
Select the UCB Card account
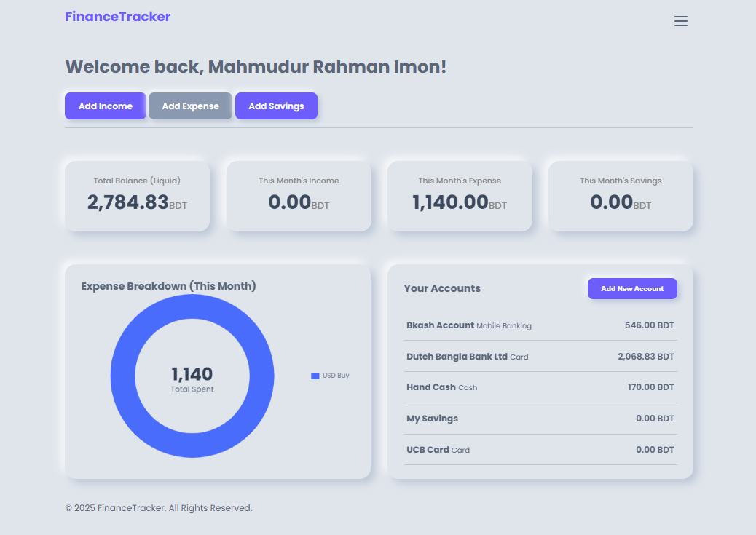[x=540, y=450]
